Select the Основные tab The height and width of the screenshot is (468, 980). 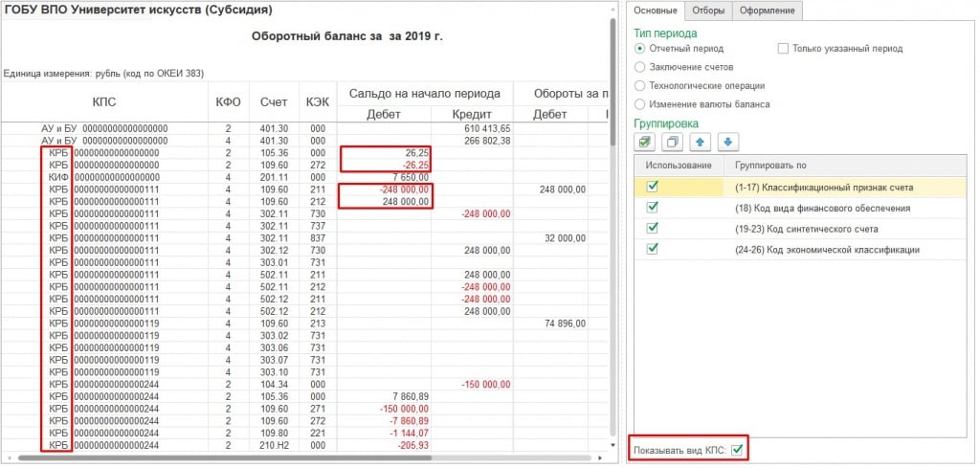point(656,11)
